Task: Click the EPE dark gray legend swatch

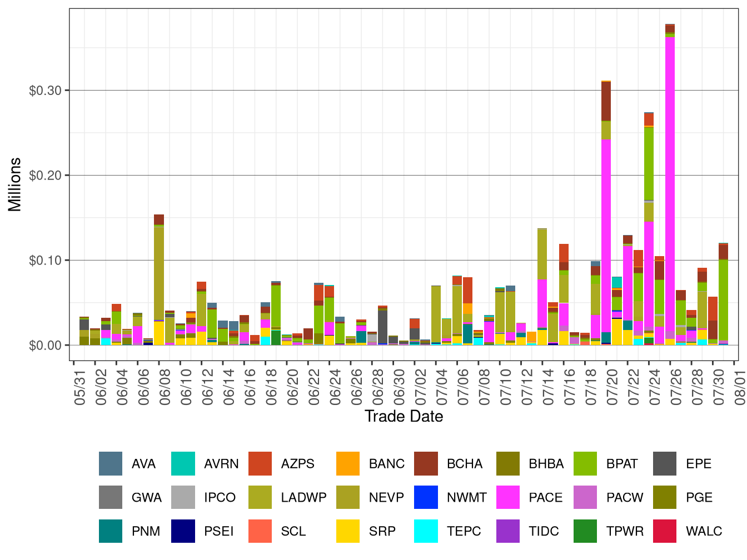Action: 665,464
